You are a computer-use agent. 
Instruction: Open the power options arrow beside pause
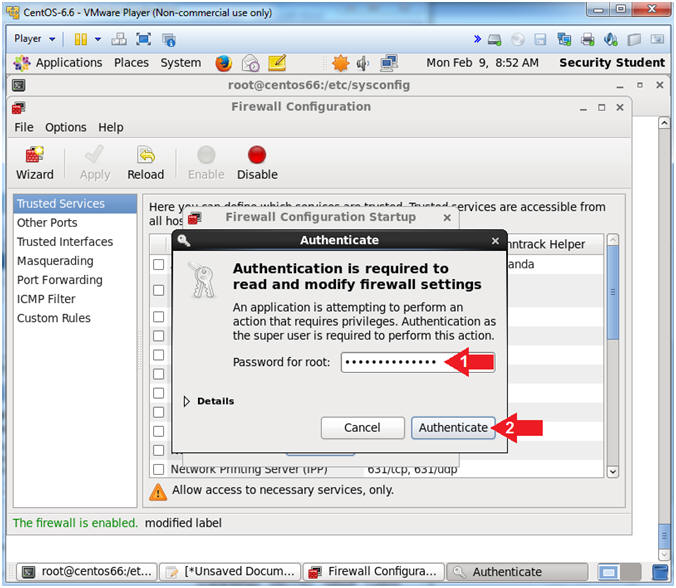tap(98, 39)
